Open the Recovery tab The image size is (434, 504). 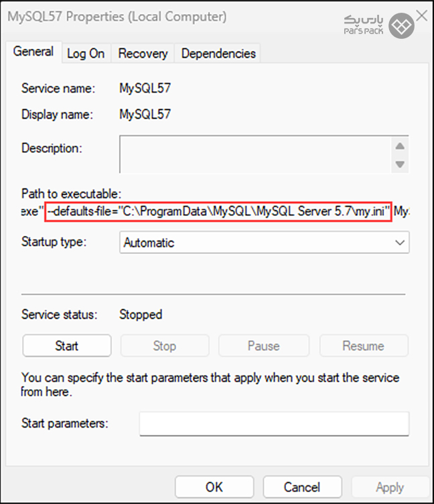tap(143, 54)
